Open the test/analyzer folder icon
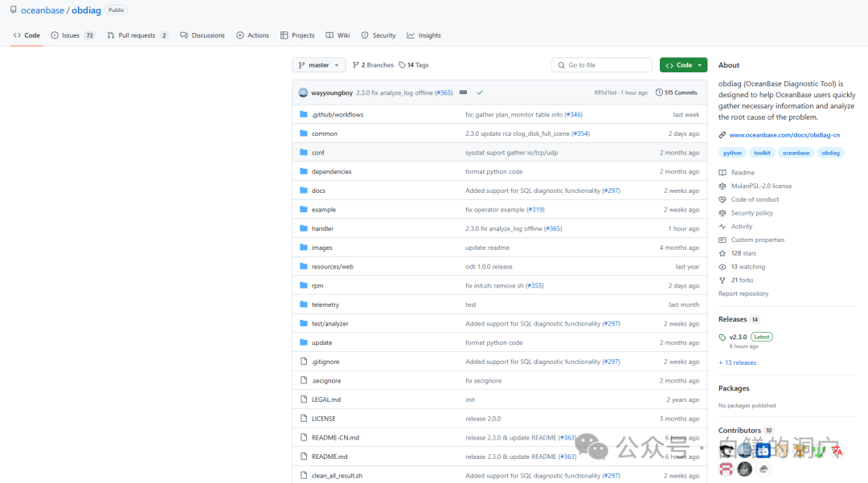Screen dimensions: 868x483 (303, 324)
